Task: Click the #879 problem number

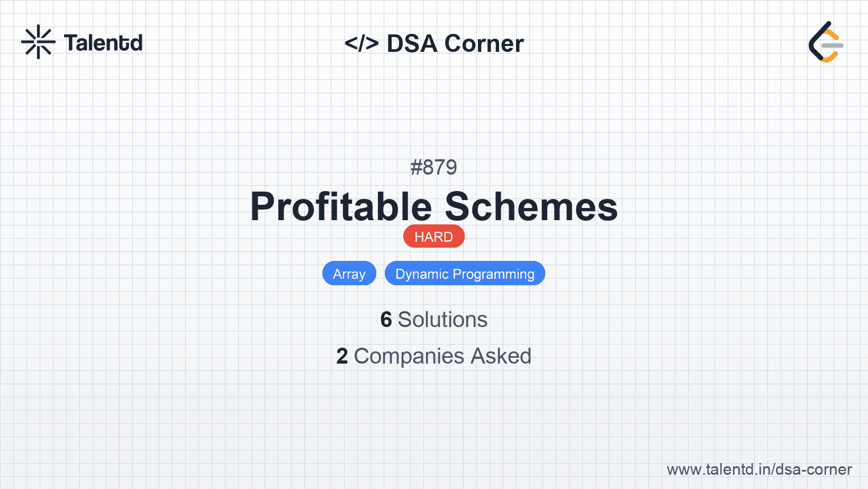Action: click(433, 167)
